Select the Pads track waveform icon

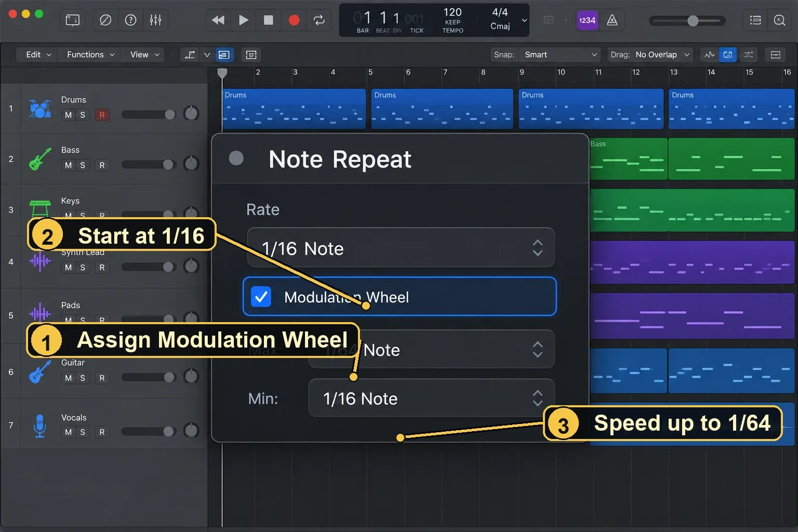click(40, 313)
